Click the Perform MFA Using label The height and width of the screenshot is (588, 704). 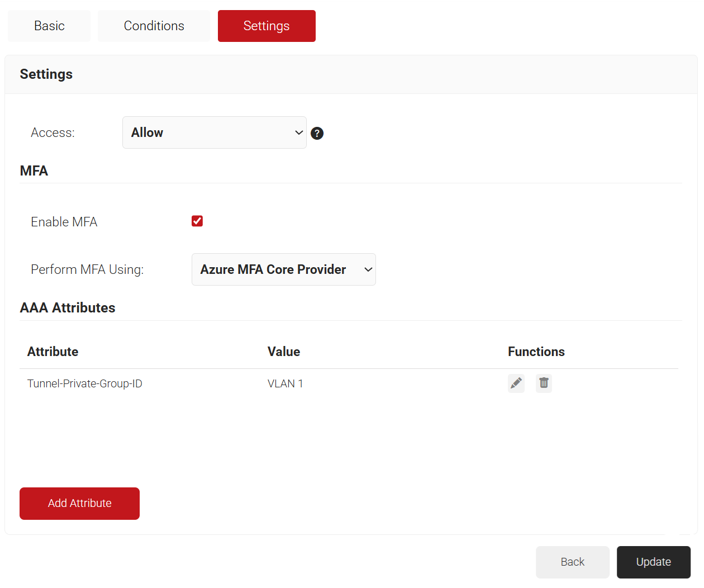pyautogui.click(x=87, y=269)
